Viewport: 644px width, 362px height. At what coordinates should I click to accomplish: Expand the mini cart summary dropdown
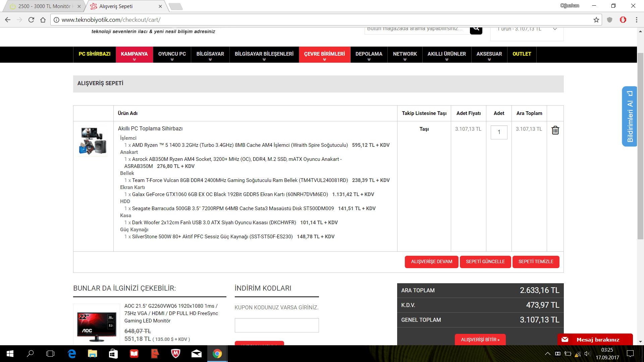pyautogui.click(x=555, y=29)
